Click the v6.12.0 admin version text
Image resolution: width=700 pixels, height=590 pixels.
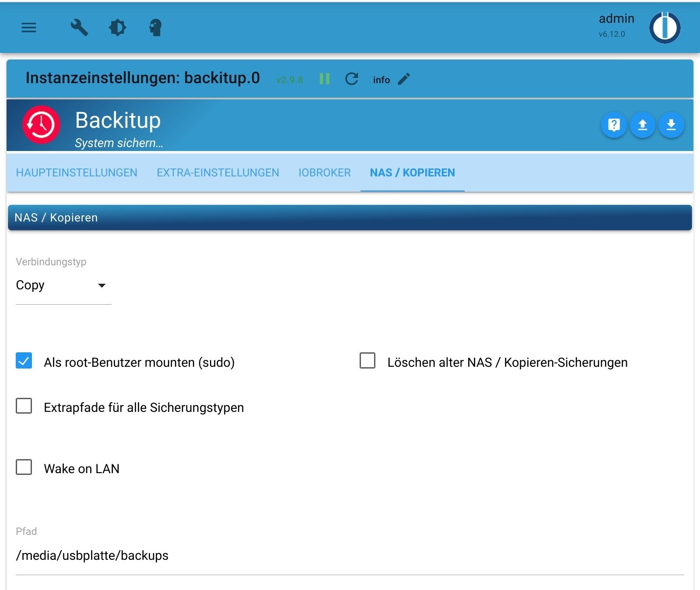click(612, 34)
